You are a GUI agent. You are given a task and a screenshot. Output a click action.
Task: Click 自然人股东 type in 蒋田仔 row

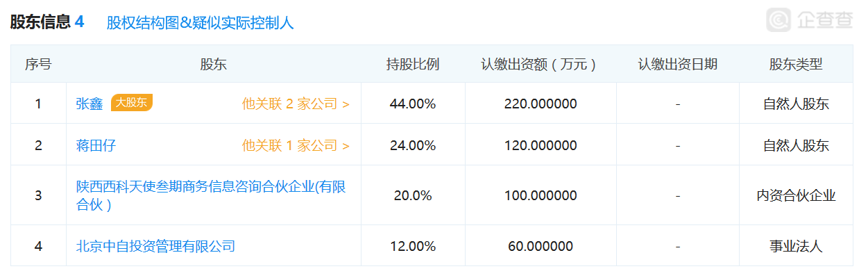pos(796,146)
